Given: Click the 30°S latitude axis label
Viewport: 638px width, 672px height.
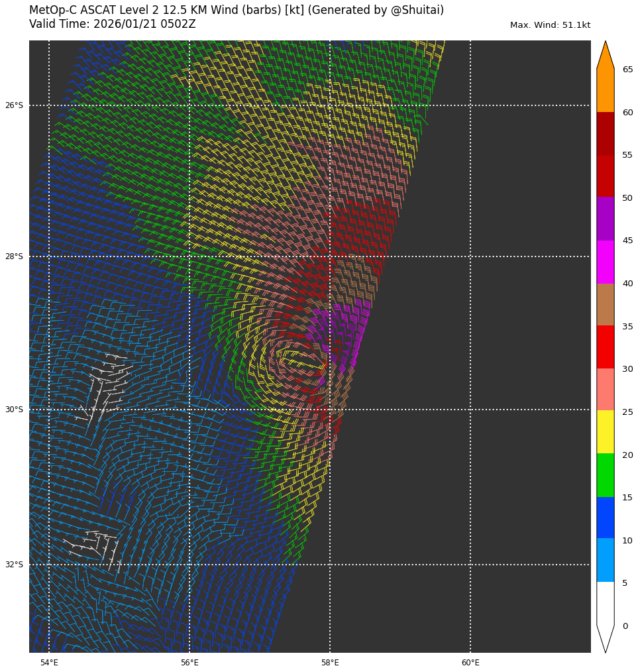Looking at the screenshot, I should 14,410.
